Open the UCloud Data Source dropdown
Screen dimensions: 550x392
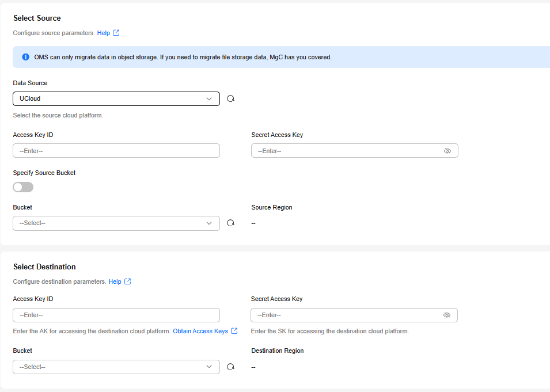click(x=116, y=98)
